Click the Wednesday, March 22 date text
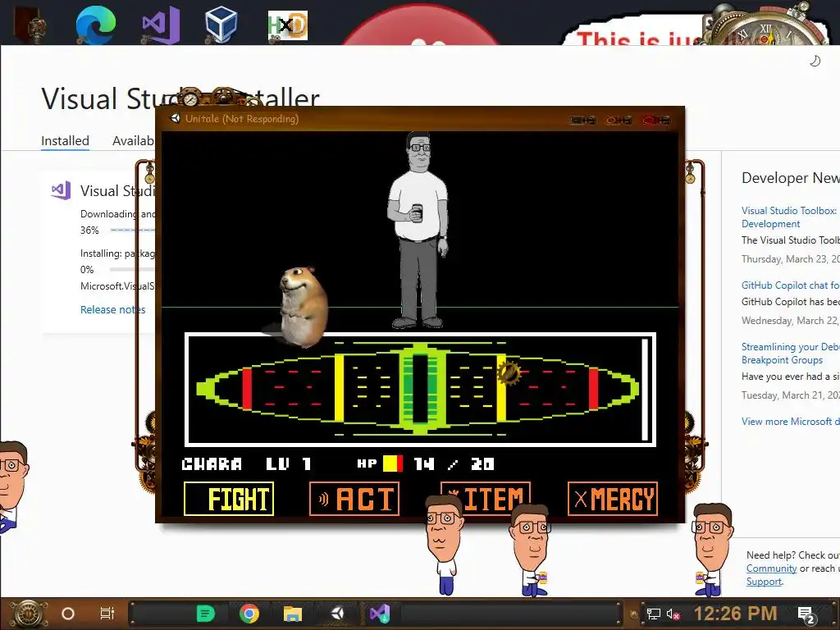The width and height of the screenshot is (840, 630). 791,321
